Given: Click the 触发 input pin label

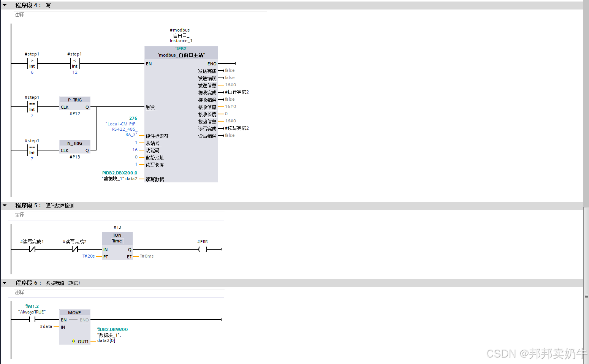Looking at the screenshot, I should [x=150, y=107].
